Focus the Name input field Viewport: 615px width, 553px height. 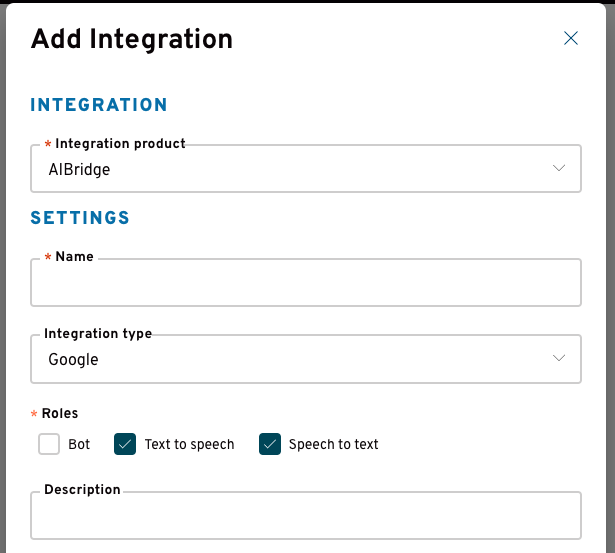306,282
